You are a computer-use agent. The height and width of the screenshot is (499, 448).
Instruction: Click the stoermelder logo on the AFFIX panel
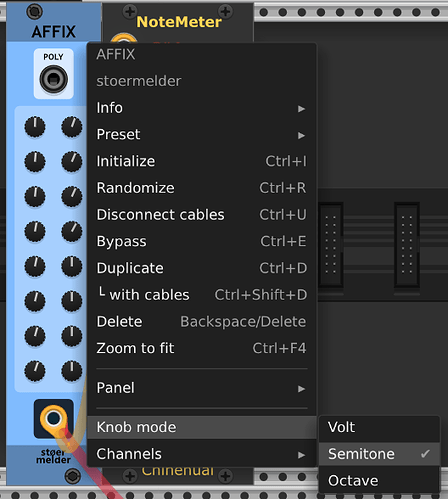click(53, 456)
